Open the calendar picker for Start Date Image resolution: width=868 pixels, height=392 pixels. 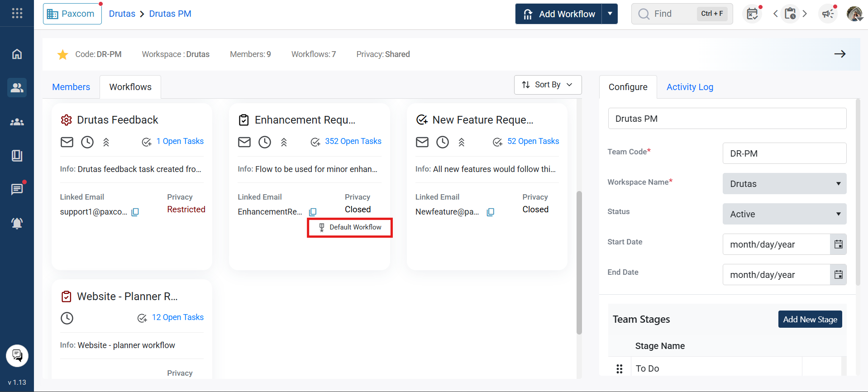click(838, 244)
